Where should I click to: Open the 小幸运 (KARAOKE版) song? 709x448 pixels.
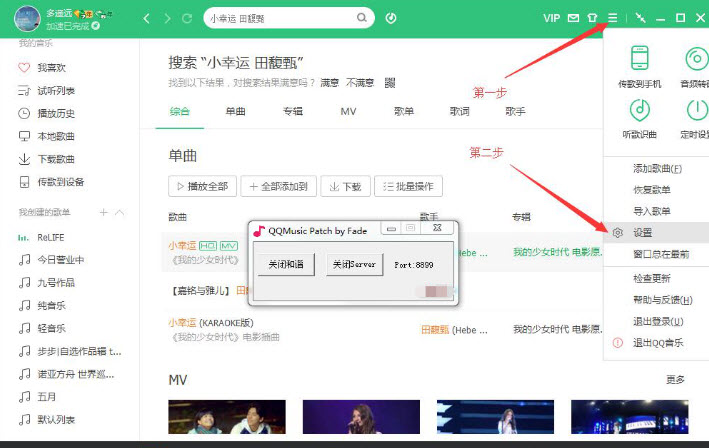click(211, 323)
